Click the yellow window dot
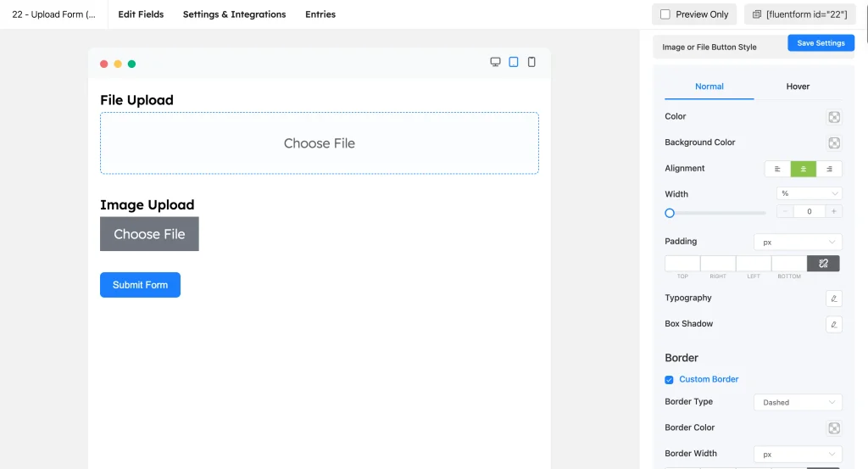 click(x=118, y=64)
